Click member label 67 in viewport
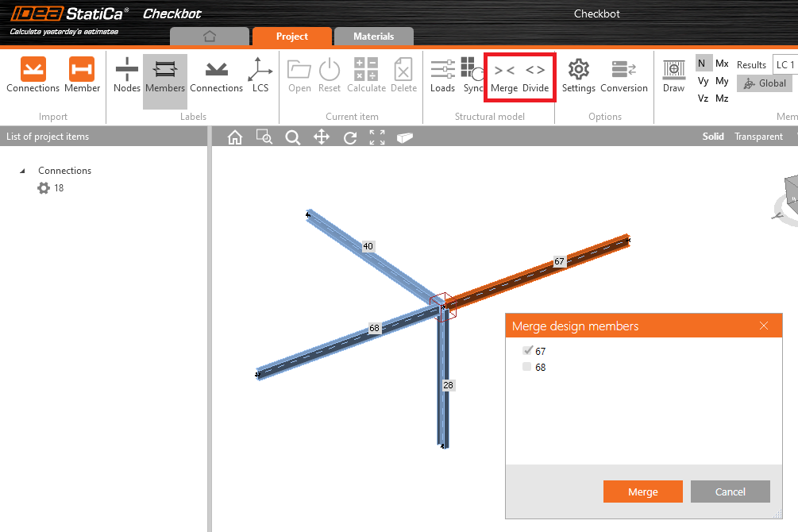Viewport: 798px width, 532px height. click(x=559, y=262)
